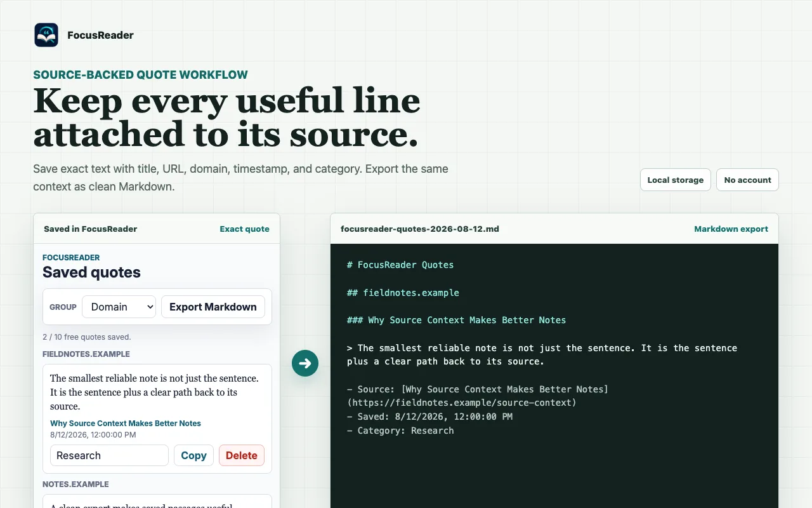812x508 pixels.
Task: Click the '### Why Source Context' heading in export
Action: pyautogui.click(x=456, y=320)
